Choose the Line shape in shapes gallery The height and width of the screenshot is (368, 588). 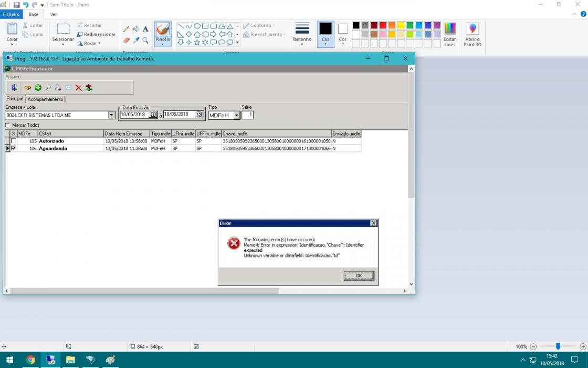[181, 26]
